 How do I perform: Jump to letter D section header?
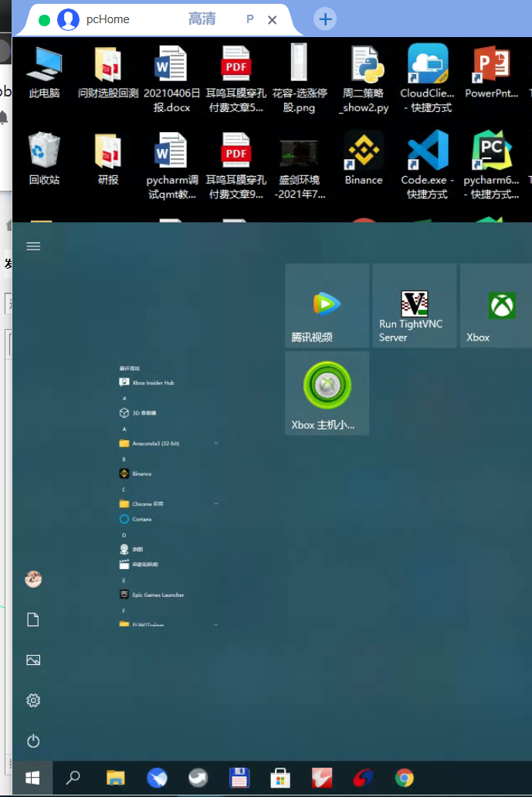click(124, 534)
